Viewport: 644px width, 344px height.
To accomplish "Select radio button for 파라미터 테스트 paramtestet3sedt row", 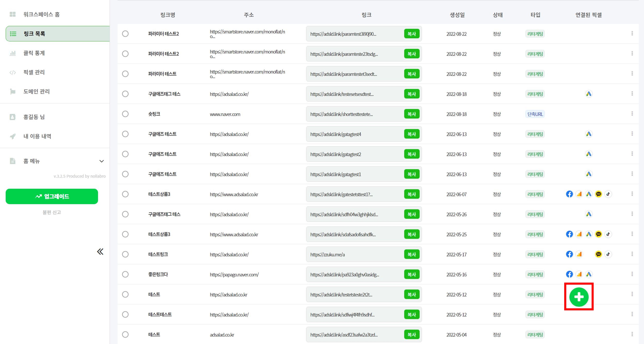I will point(125,74).
